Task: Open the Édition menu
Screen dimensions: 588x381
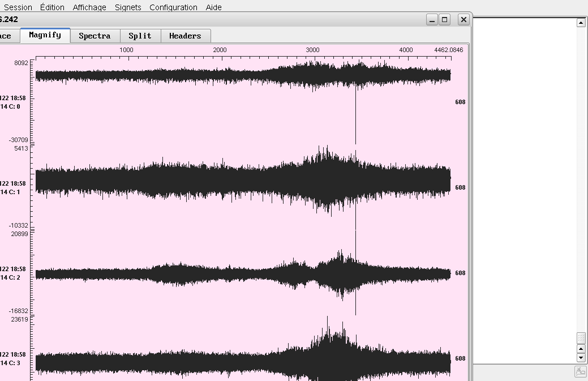Action: pos(52,7)
